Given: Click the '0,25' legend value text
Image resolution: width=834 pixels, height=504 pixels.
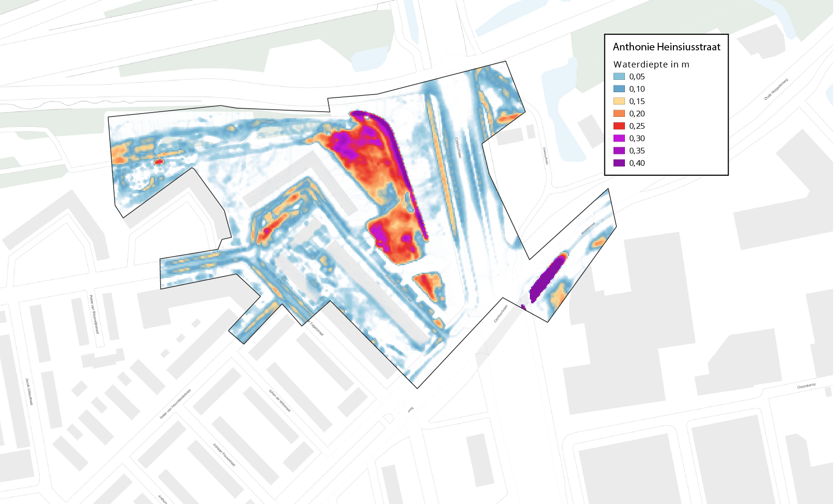Looking at the screenshot, I should point(637,126).
